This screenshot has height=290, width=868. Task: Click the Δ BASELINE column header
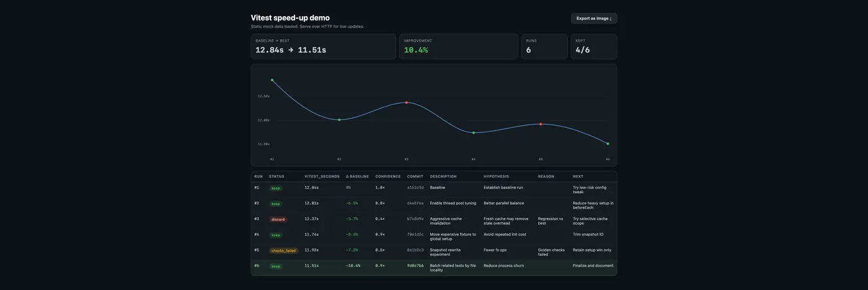(x=357, y=176)
